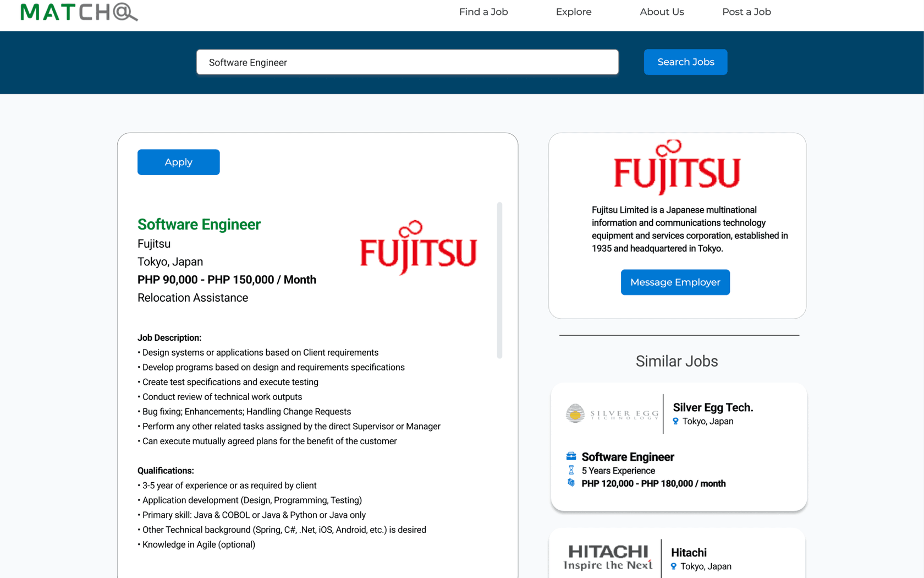924x578 pixels.
Task: Click the green Software Engineer job title
Action: point(199,225)
